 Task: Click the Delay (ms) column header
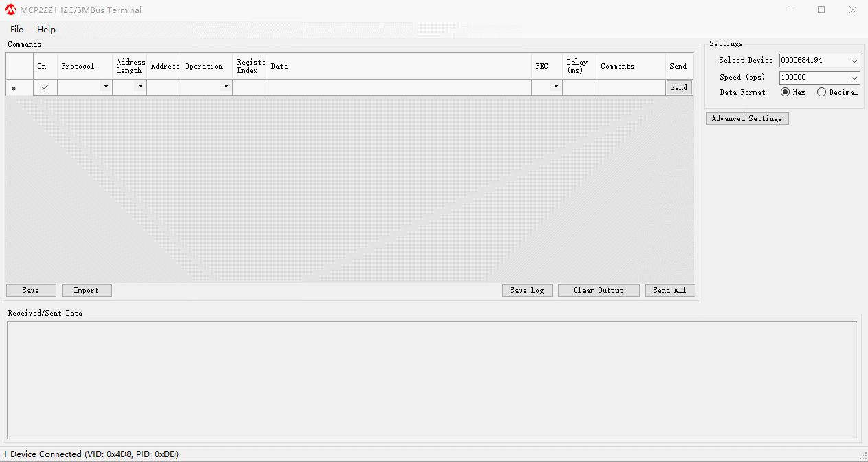579,66
